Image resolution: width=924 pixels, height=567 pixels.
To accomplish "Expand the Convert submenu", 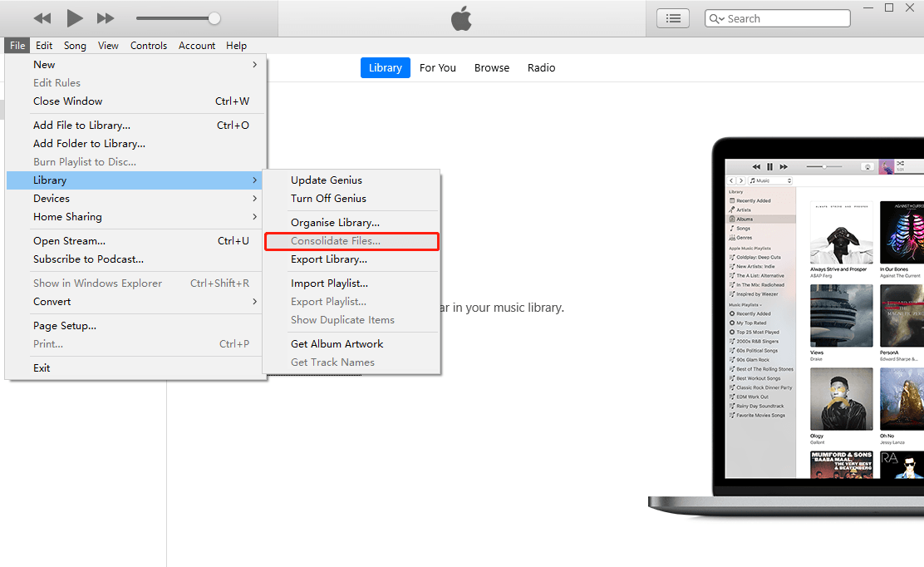I will coord(135,301).
